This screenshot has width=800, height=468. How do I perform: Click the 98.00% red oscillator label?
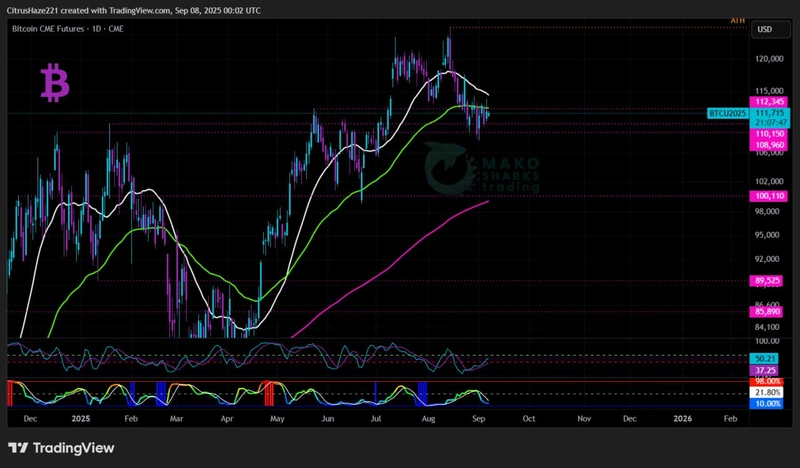coord(765,381)
